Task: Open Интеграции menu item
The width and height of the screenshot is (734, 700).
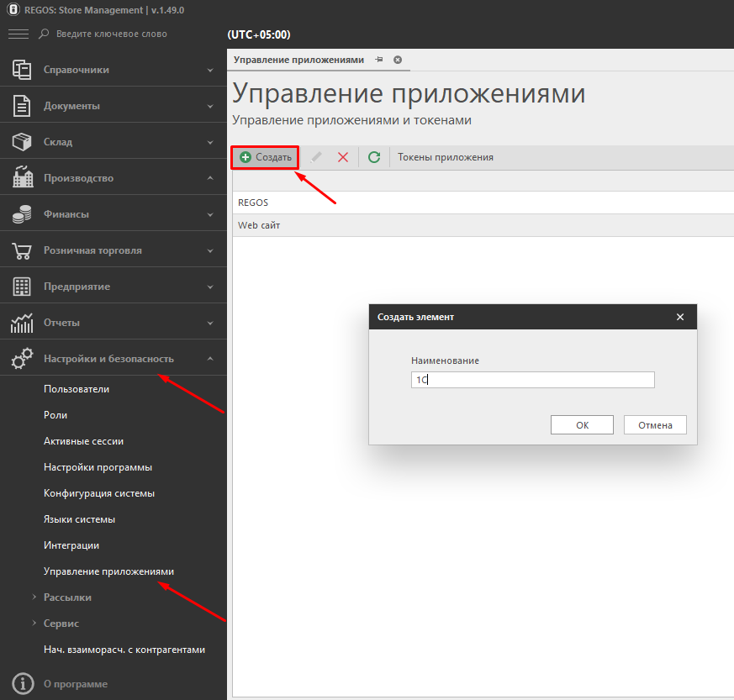Action: point(71,545)
